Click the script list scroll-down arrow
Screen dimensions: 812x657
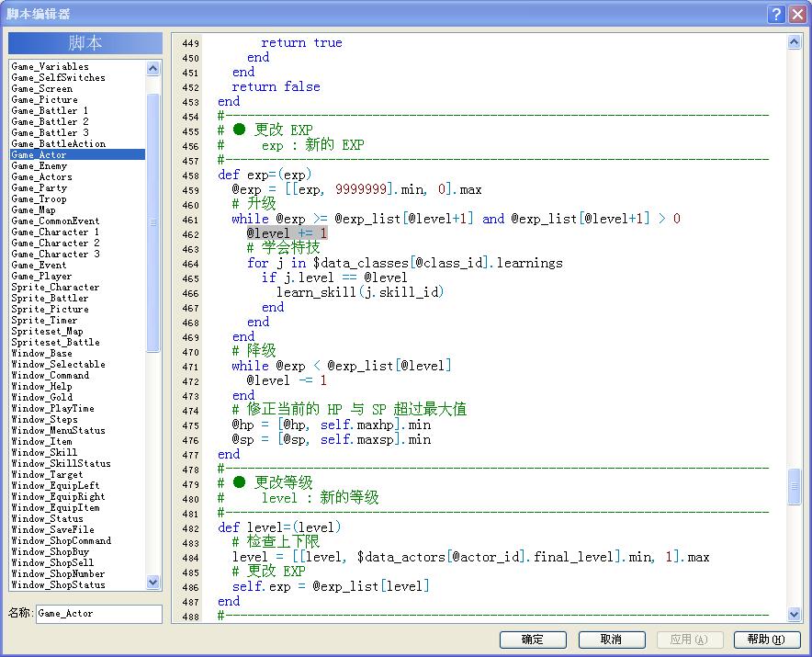point(152,582)
